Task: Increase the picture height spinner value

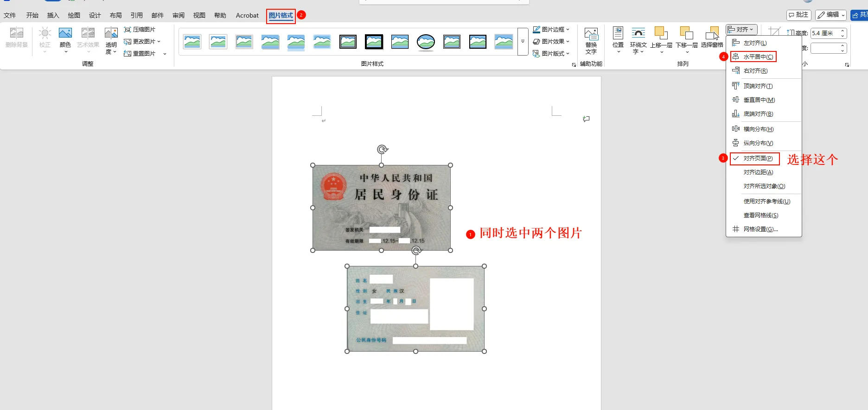Action: (x=842, y=31)
